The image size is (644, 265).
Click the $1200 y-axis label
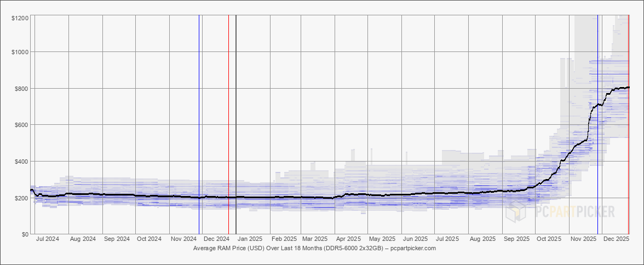tap(20, 18)
